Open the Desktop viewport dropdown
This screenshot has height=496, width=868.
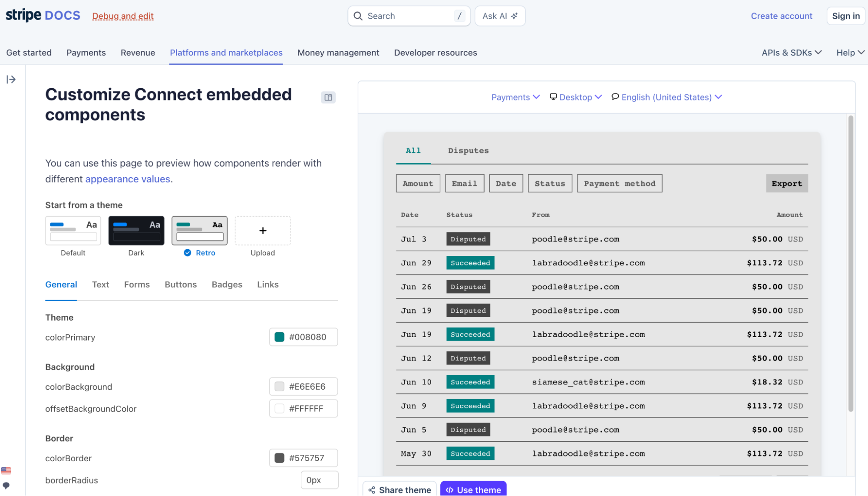[x=576, y=97]
